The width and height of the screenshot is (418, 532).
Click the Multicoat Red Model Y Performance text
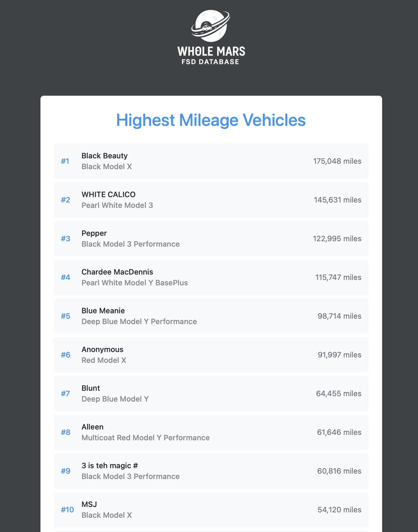click(145, 438)
